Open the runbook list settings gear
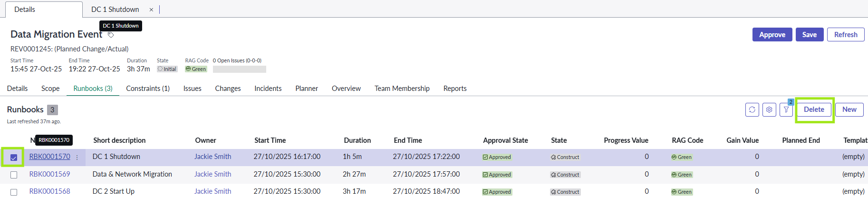868x208 pixels. pos(769,109)
